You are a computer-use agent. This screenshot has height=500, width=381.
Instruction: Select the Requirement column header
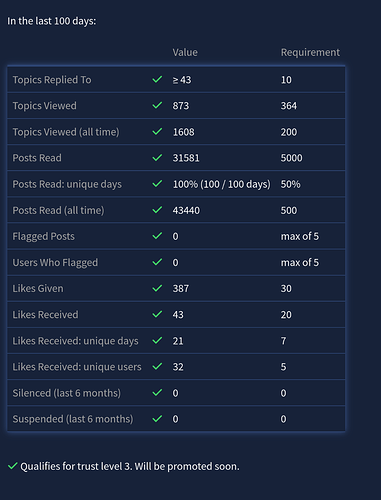coord(310,52)
